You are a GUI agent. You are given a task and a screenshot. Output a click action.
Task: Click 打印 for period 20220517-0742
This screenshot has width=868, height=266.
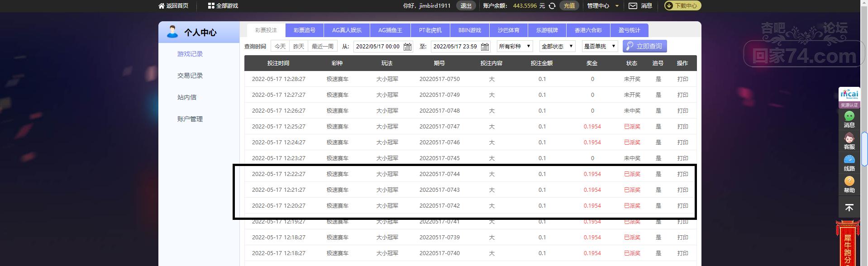click(x=682, y=206)
